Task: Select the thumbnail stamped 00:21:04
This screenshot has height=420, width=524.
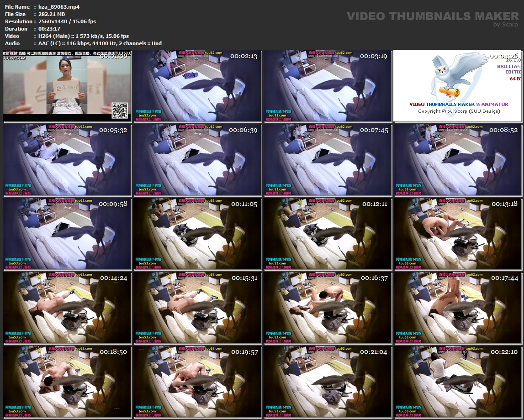Action: (x=328, y=382)
